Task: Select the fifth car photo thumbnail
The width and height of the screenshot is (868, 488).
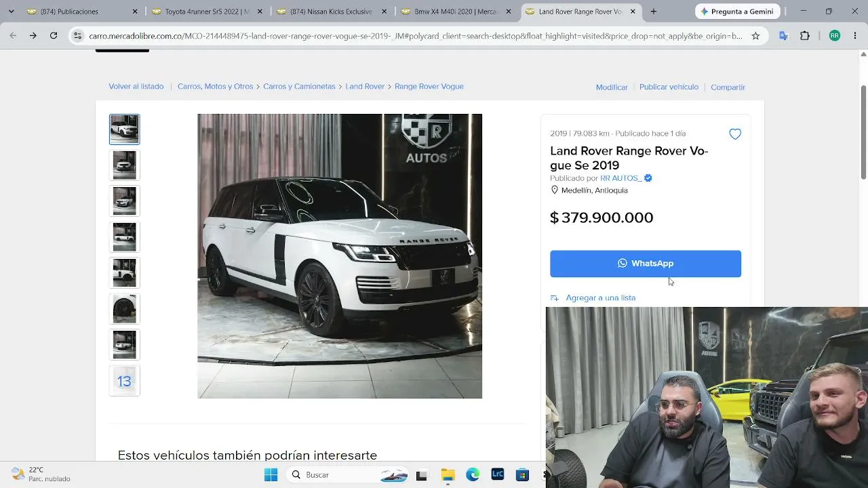Action: pyautogui.click(x=124, y=273)
